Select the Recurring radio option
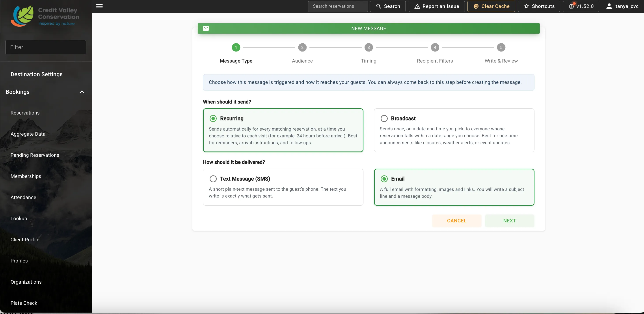 [213, 118]
